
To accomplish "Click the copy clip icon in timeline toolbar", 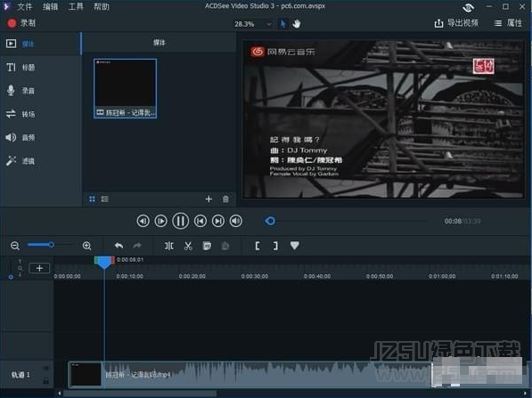I will (207, 246).
